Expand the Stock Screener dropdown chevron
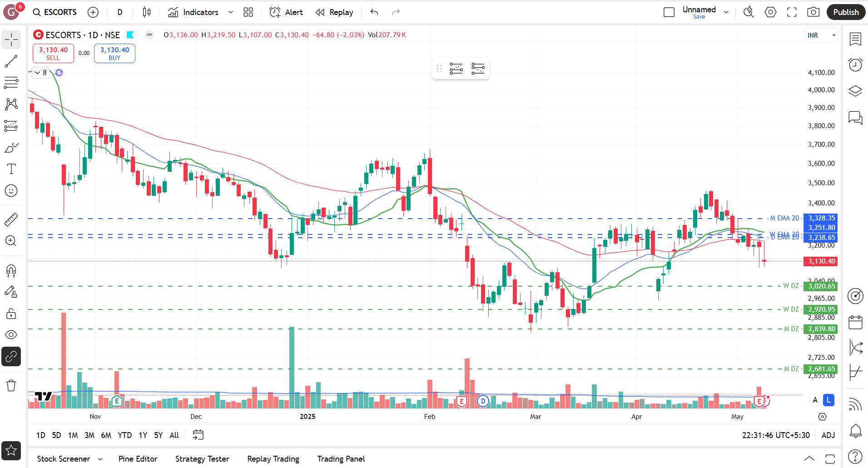 100,459
